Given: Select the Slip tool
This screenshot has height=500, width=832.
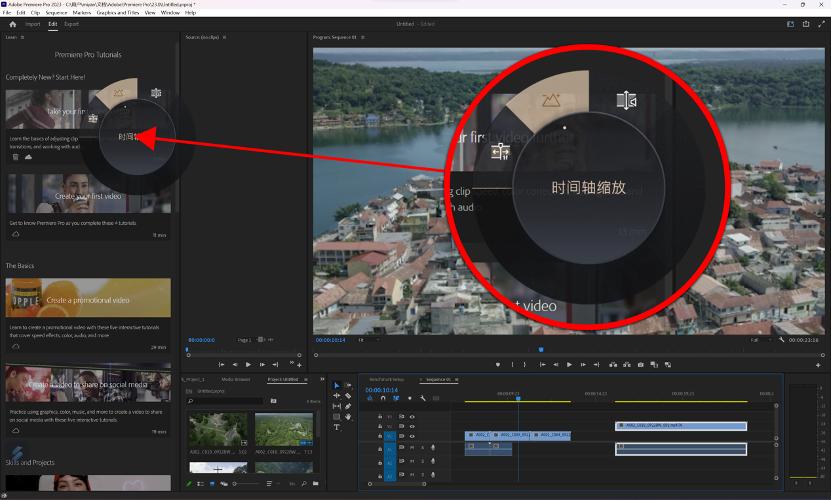Looking at the screenshot, I should click(x=336, y=406).
